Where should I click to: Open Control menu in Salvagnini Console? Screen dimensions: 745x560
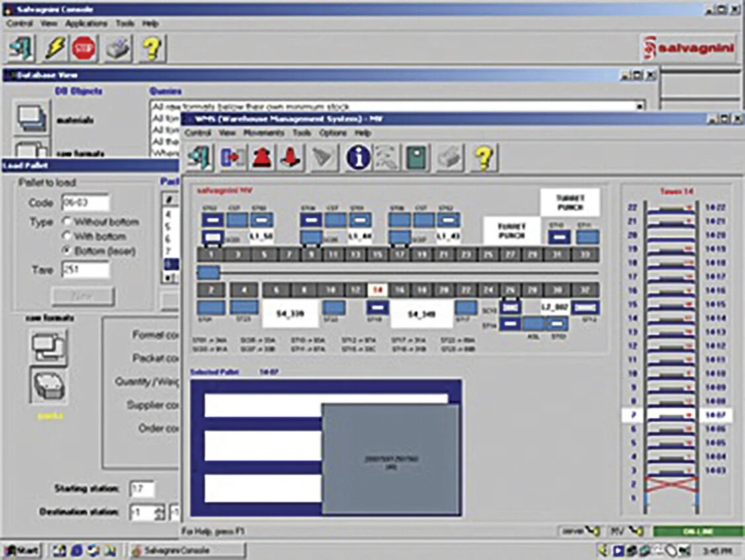tap(19, 23)
